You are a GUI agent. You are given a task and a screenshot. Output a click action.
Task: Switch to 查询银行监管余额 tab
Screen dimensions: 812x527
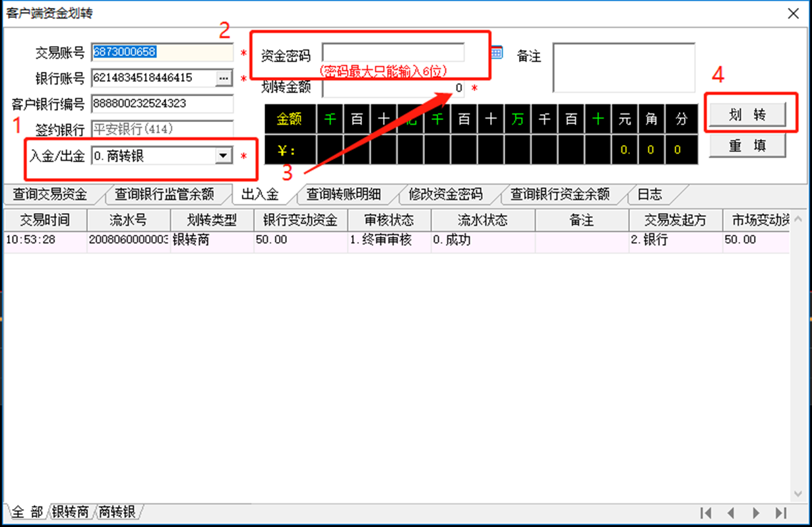click(x=165, y=195)
